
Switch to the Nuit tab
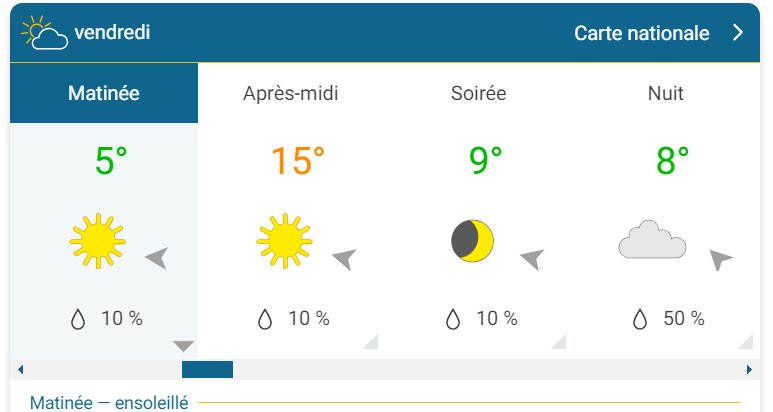pos(666,94)
